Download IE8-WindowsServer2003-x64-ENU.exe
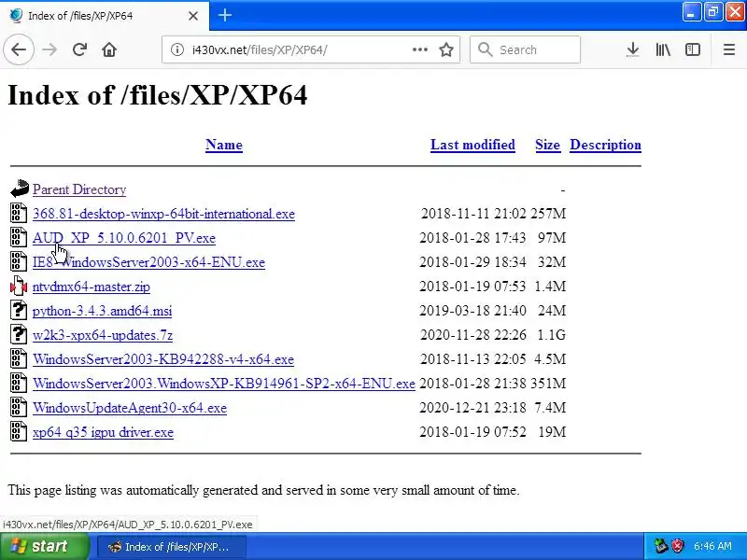The height and width of the screenshot is (560, 747). [148, 262]
